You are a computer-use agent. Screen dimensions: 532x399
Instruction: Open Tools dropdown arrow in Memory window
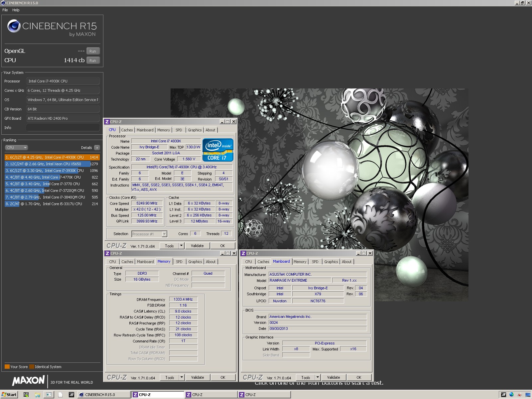point(182,377)
